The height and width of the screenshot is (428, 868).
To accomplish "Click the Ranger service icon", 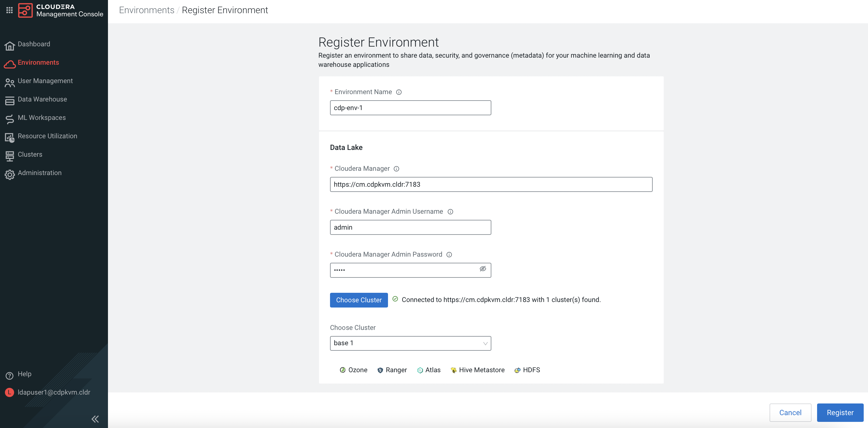I will pyautogui.click(x=380, y=370).
